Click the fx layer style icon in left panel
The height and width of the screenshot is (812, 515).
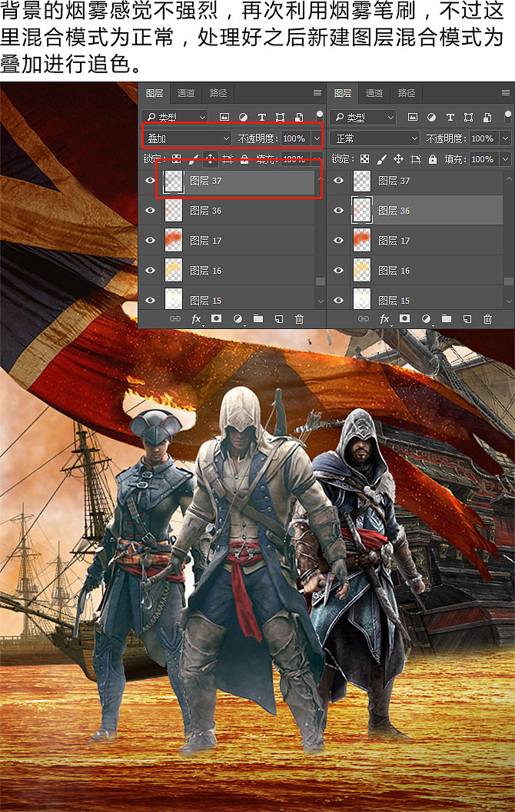(x=196, y=318)
